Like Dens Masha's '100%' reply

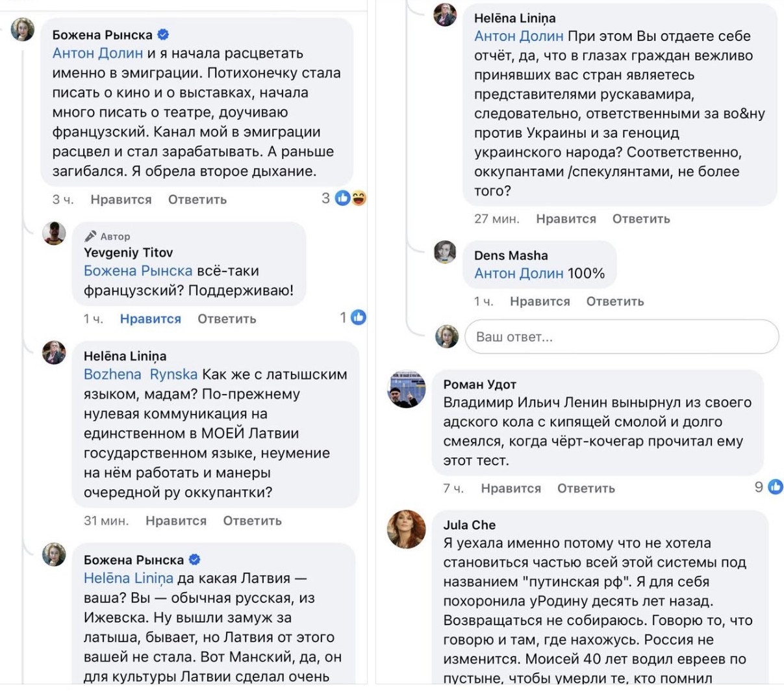coord(539,301)
